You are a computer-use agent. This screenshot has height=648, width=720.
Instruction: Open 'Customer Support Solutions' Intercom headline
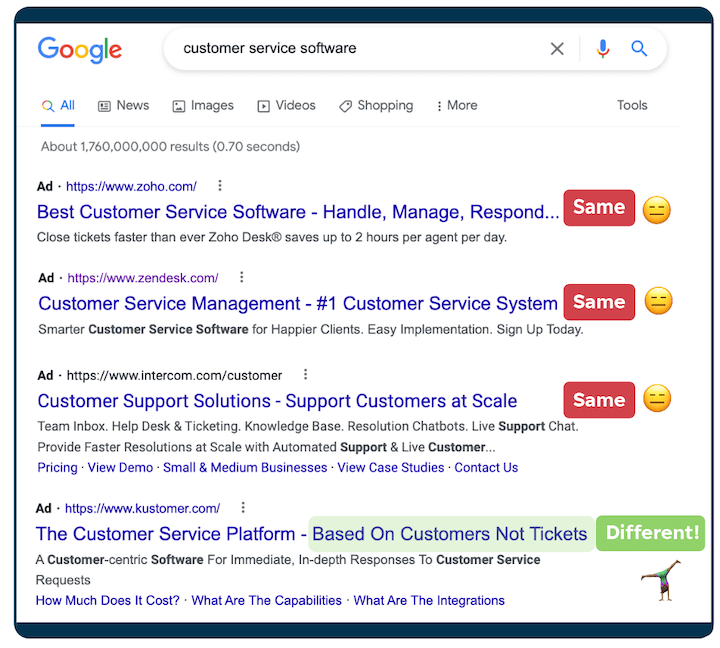[277, 401]
